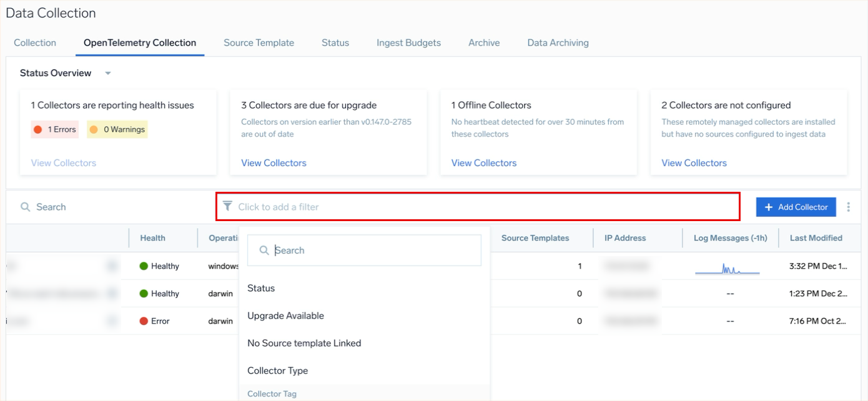Pick No Source template Linked filter

pyautogui.click(x=304, y=344)
